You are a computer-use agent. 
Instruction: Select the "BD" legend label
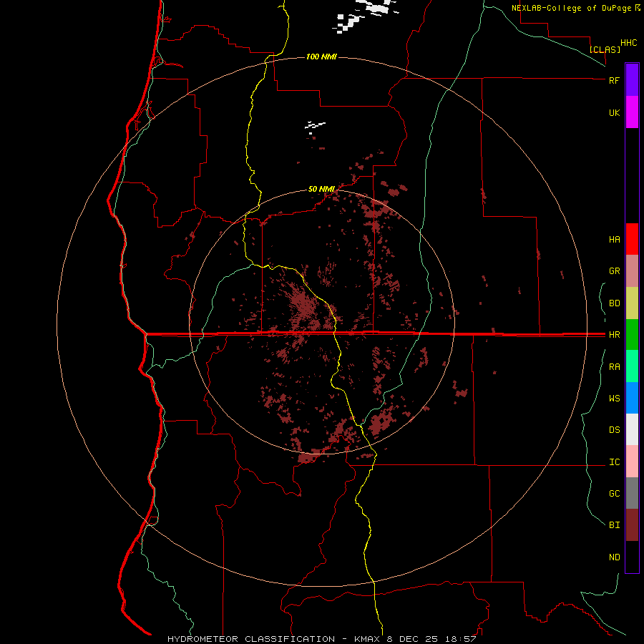(614, 303)
